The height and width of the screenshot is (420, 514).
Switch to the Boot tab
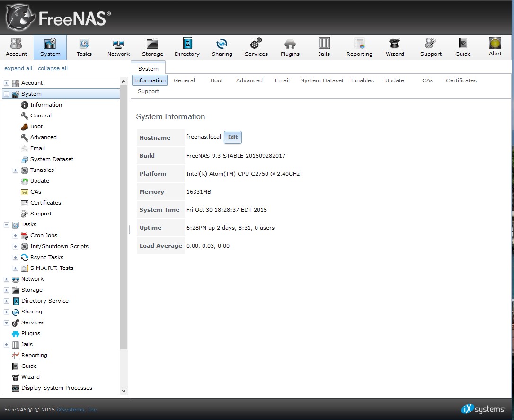217,80
